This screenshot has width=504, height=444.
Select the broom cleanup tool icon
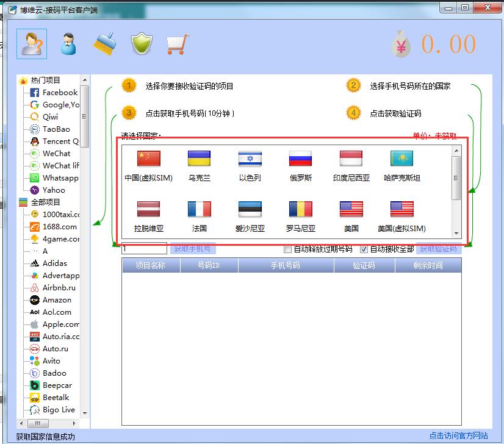(105, 44)
